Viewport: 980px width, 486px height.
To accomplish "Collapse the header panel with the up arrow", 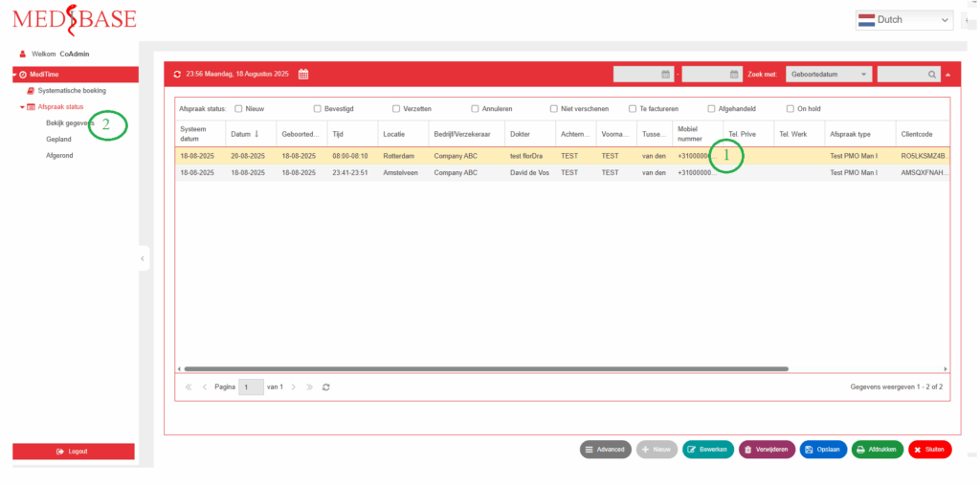I will [x=948, y=75].
